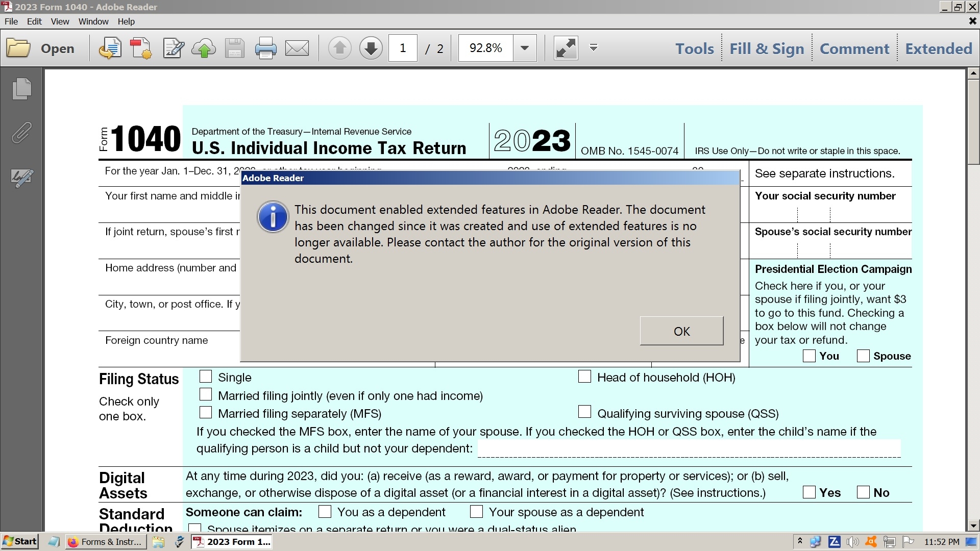Go to previous page arrow

click(x=339, y=48)
